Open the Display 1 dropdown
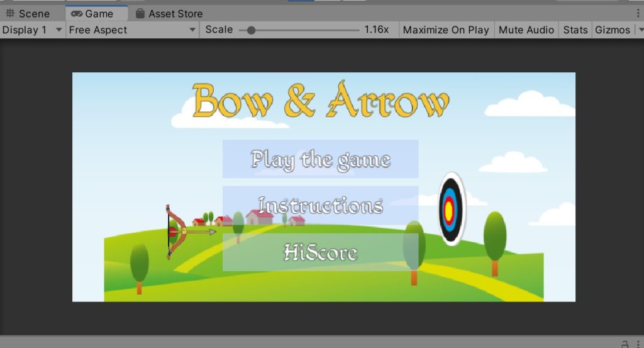This screenshot has width=644, height=348. point(32,30)
